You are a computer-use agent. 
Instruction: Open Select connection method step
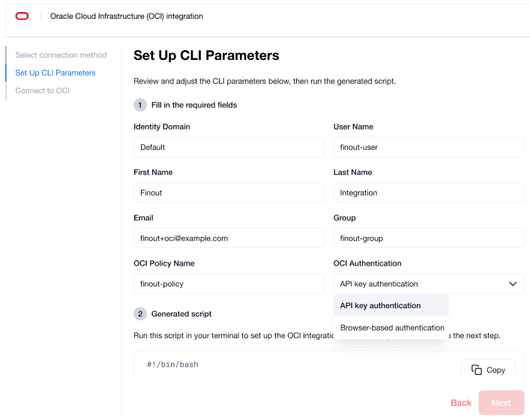pos(61,55)
